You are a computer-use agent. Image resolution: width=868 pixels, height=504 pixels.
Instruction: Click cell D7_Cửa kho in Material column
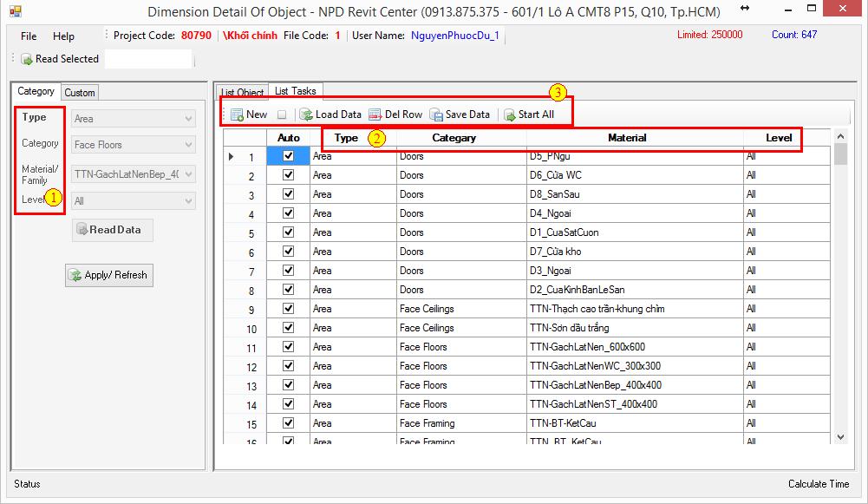click(x=635, y=252)
